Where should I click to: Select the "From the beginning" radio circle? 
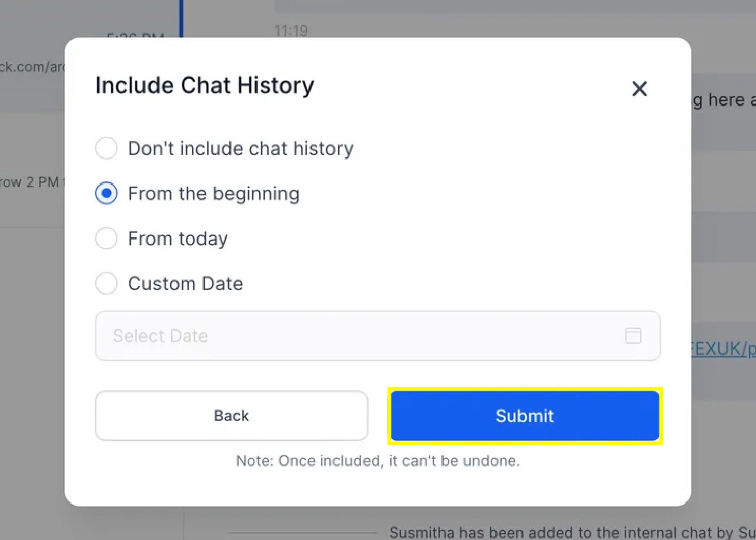(x=106, y=194)
